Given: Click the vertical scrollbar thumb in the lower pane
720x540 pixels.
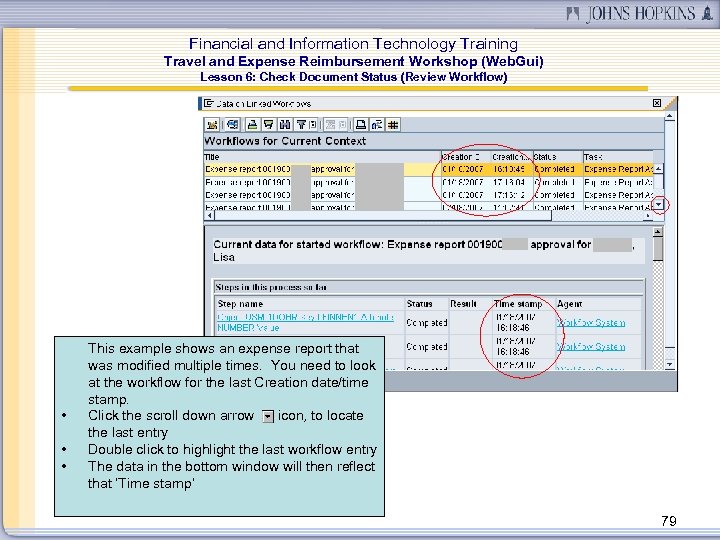Looking at the screenshot, I should [x=658, y=249].
